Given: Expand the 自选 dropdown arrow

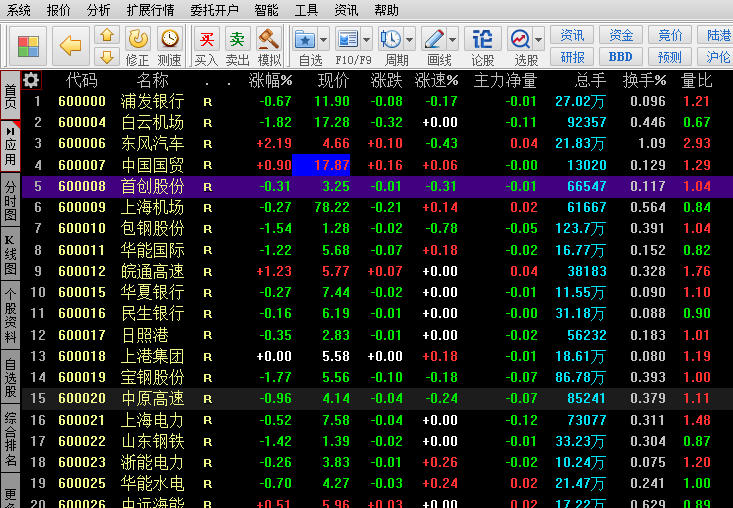Looking at the screenshot, I should coord(323,40).
